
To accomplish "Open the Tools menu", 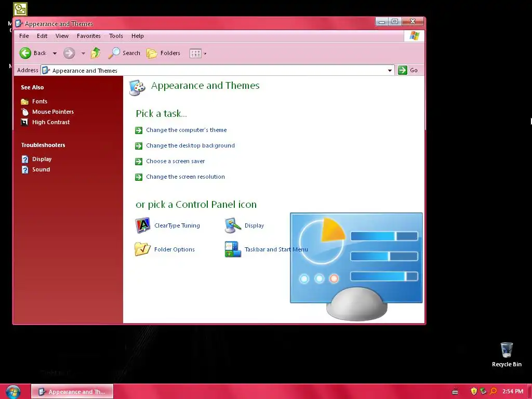I will pyautogui.click(x=116, y=36).
